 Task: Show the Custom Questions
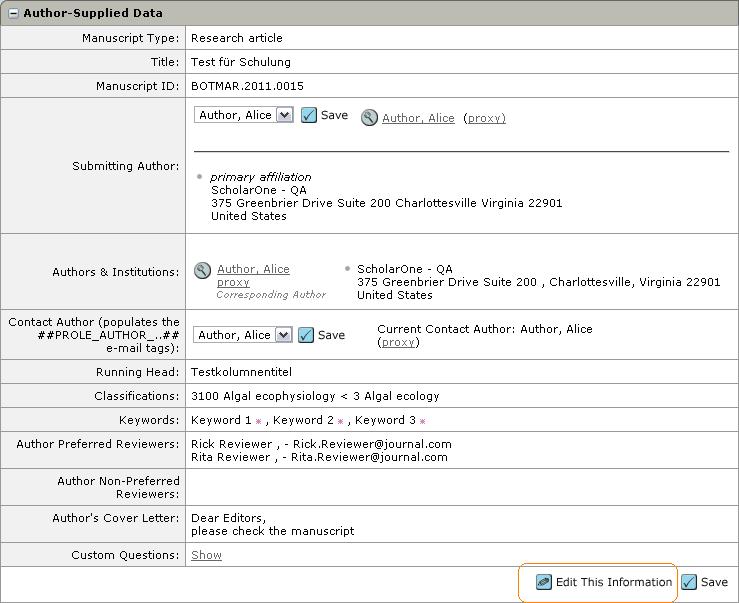(x=206, y=555)
